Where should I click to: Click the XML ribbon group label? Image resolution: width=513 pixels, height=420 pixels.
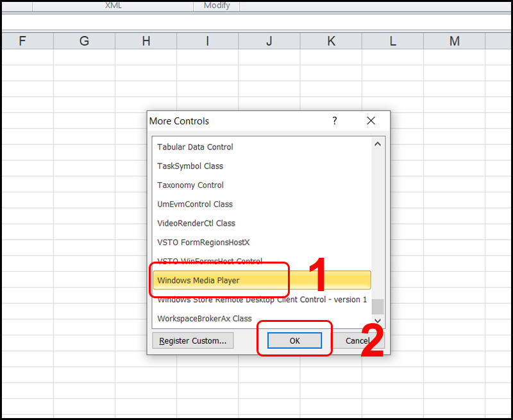[x=114, y=6]
